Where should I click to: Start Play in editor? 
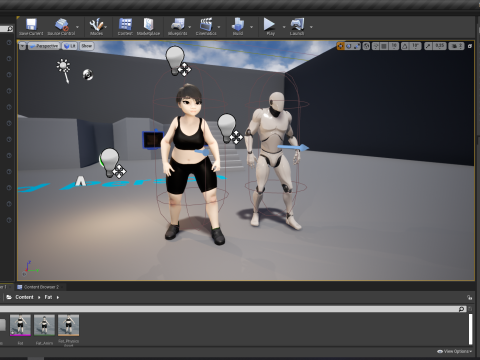[x=269, y=24]
